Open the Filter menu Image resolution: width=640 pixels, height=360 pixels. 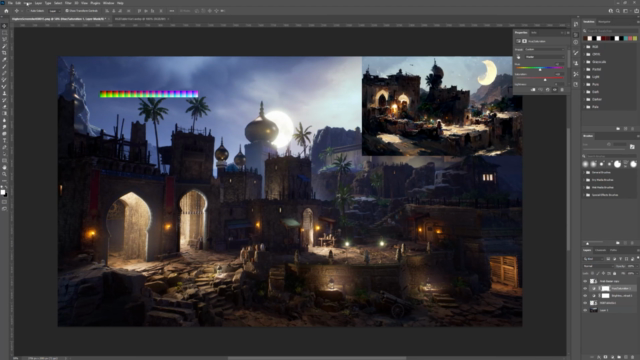(x=68, y=3)
